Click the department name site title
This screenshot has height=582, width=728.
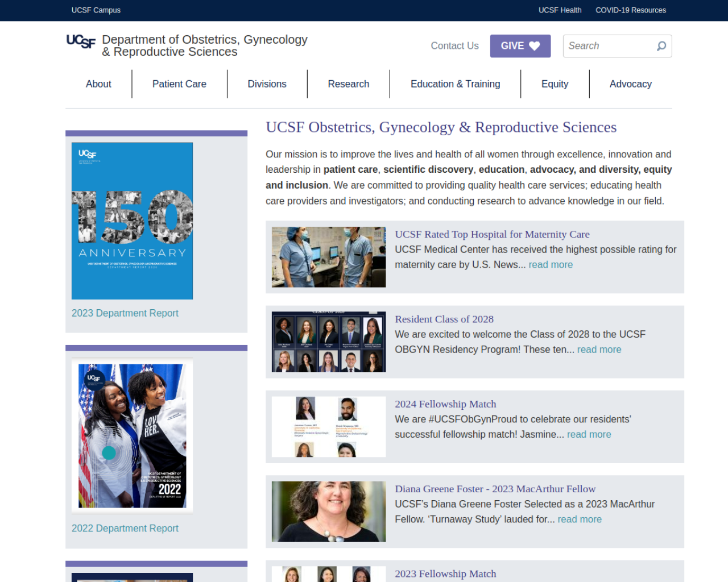pos(205,45)
